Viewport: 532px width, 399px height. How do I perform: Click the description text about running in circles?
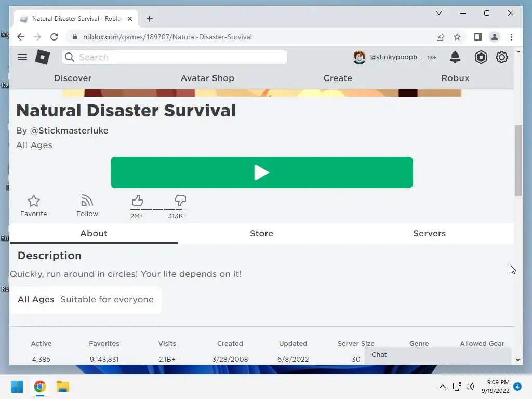tap(126, 274)
